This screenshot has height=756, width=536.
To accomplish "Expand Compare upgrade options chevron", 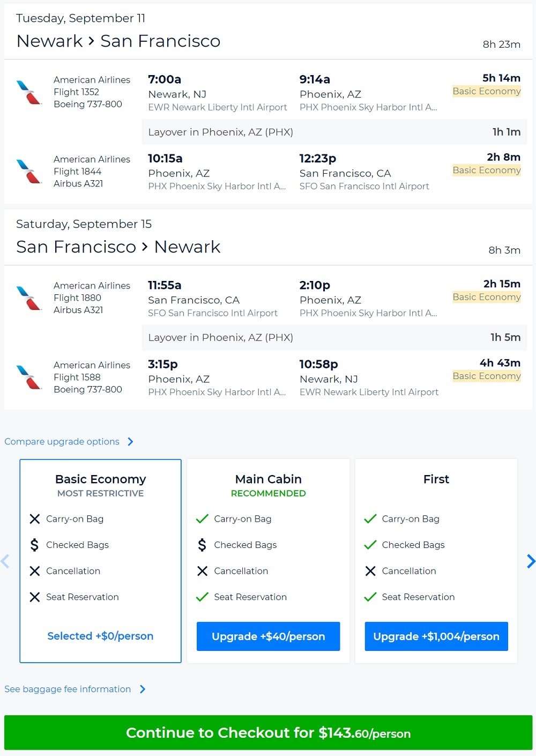I will pyautogui.click(x=130, y=442).
